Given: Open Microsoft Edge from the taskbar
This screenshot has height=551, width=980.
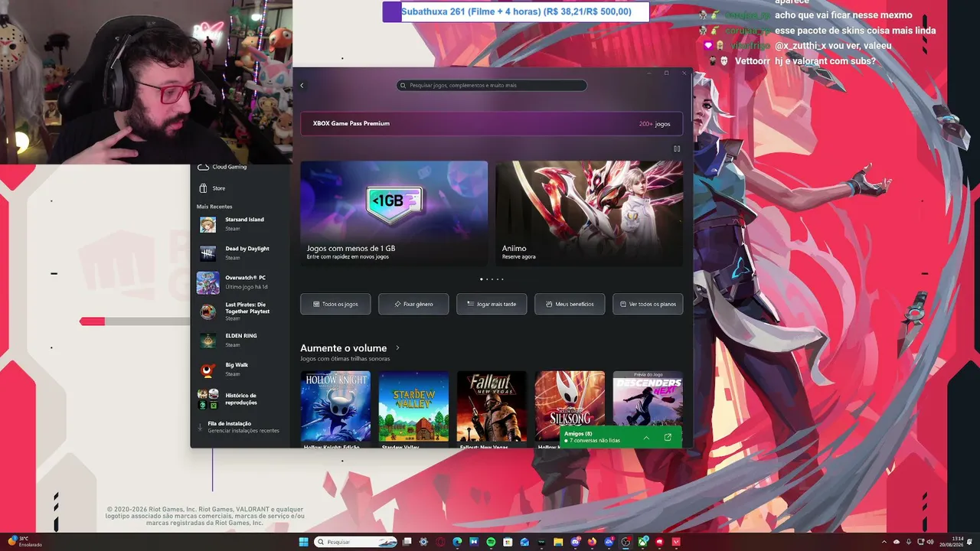Looking at the screenshot, I should pos(457,542).
